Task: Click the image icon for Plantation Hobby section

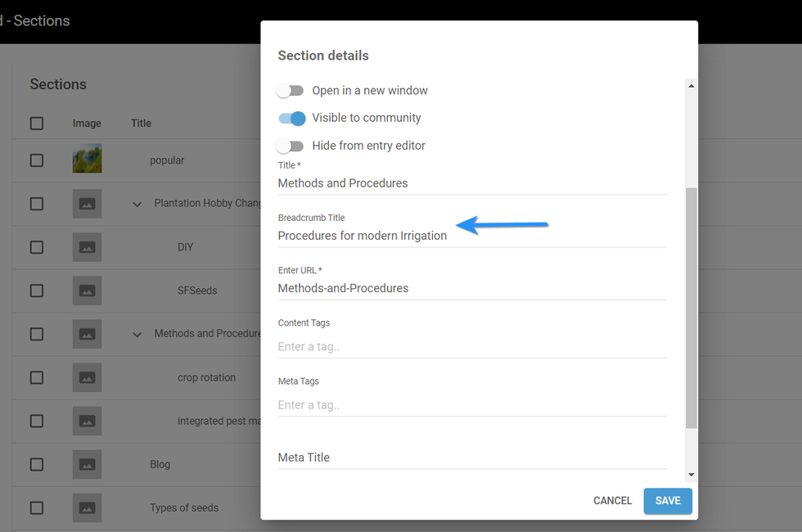Action: coord(87,203)
